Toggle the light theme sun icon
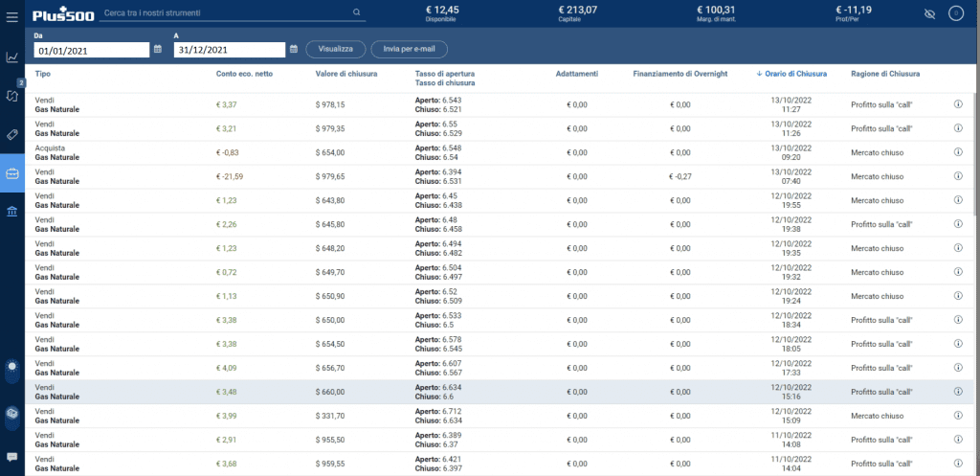 click(x=11, y=367)
